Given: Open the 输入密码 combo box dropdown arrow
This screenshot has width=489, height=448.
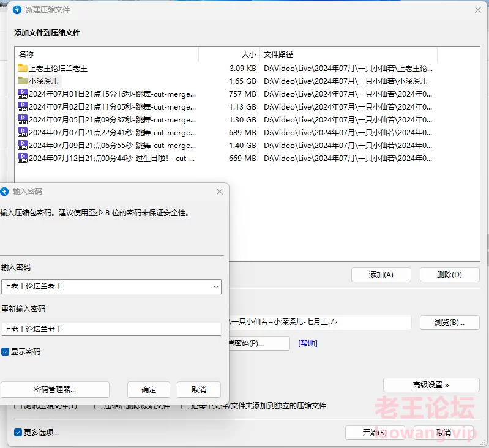Looking at the screenshot, I should (215, 286).
